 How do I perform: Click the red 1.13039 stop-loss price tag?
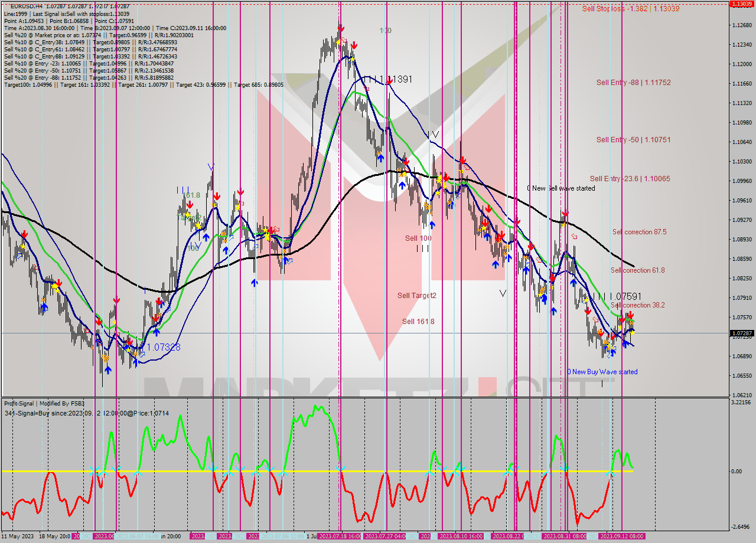(x=741, y=4)
